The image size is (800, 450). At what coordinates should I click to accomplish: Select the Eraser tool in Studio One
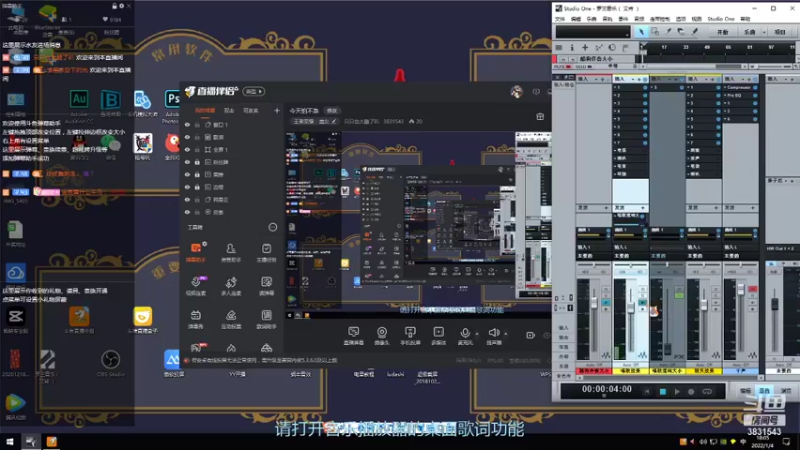pos(681,32)
